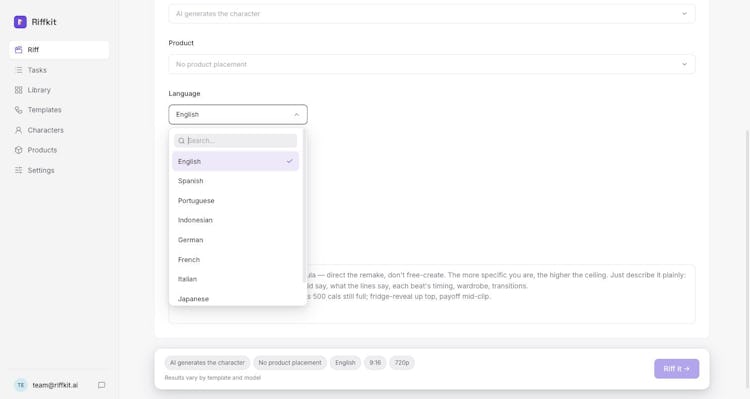Open Tasks from the sidebar

[59, 70]
